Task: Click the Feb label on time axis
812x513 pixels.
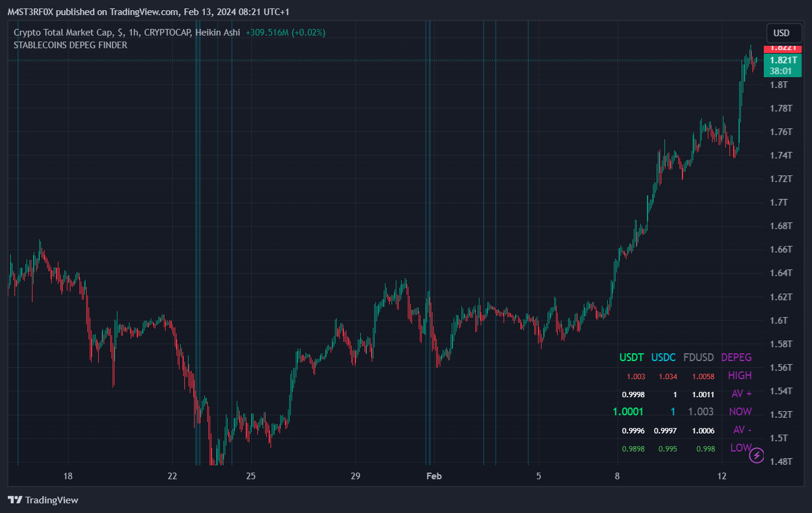Action: 434,476
